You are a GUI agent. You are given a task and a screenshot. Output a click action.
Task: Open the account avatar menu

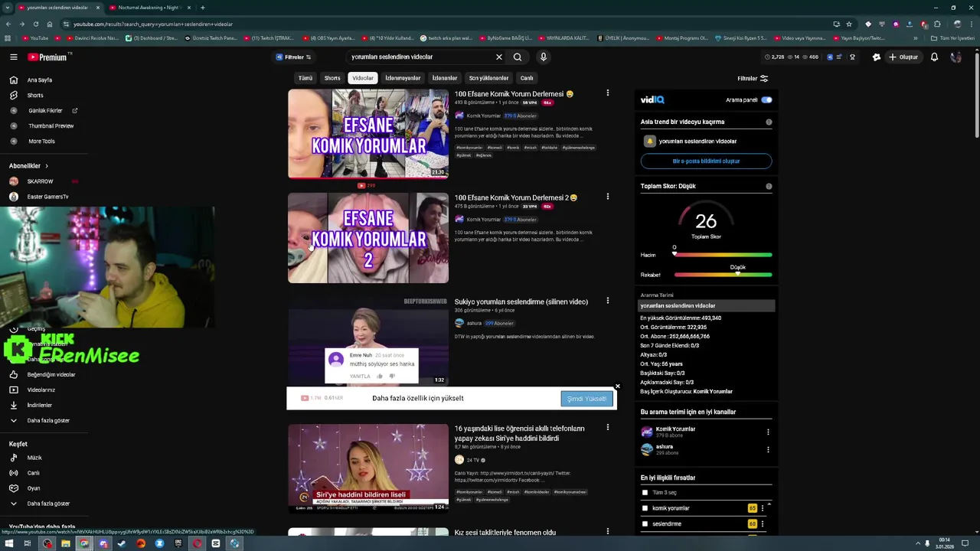click(955, 57)
